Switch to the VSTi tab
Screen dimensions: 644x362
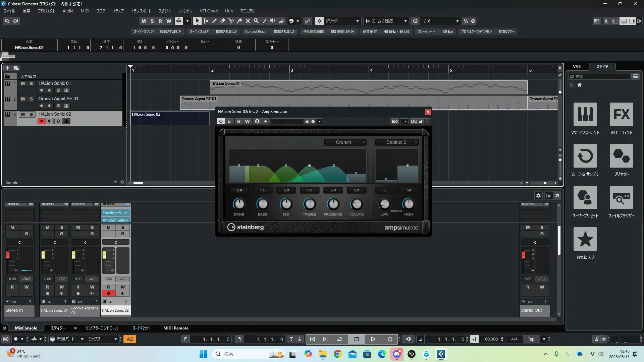[577, 66]
